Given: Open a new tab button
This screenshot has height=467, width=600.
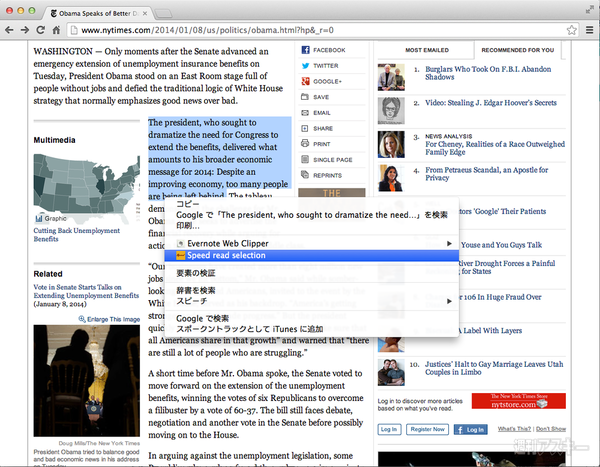Looking at the screenshot, I should (163, 14).
